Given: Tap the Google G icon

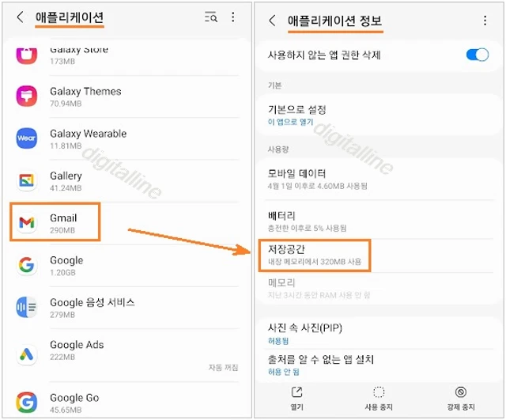Looking at the screenshot, I should click(26, 265).
